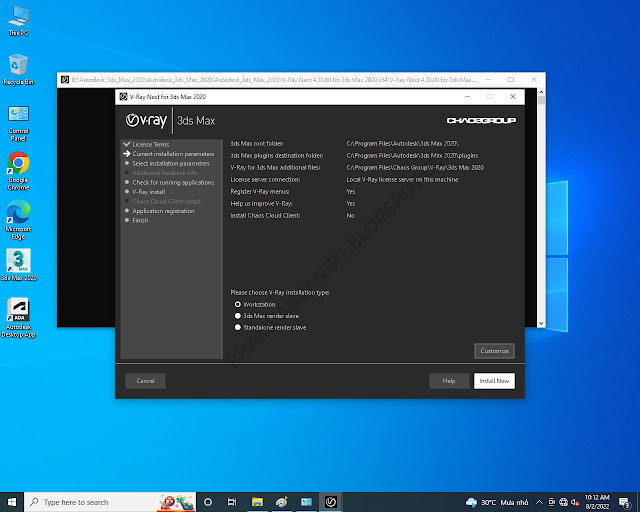Click the Register V-Ray menus label
The image size is (640, 512).
260,191
